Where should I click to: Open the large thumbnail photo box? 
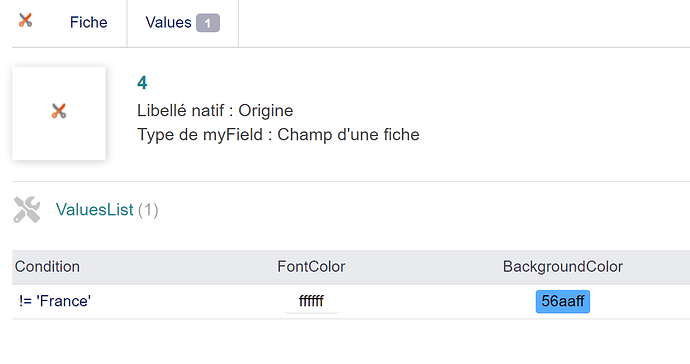tap(59, 114)
